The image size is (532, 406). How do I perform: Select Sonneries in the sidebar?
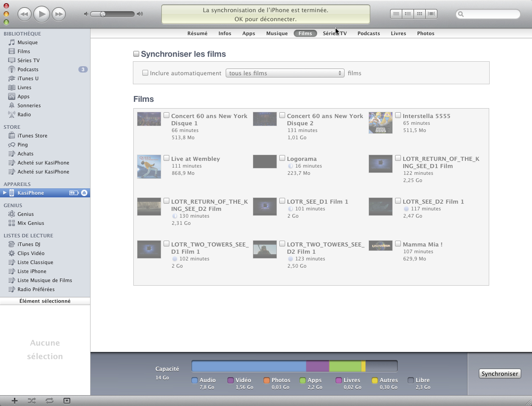tap(29, 105)
